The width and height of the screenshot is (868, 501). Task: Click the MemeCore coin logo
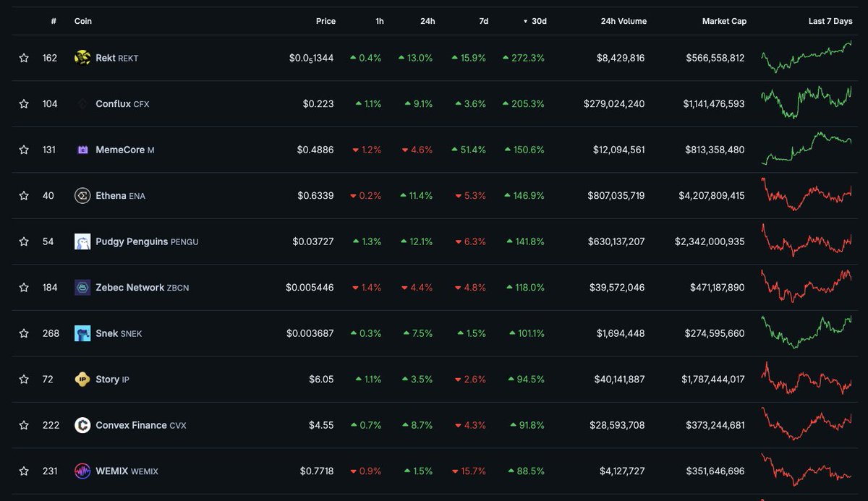pos(82,150)
